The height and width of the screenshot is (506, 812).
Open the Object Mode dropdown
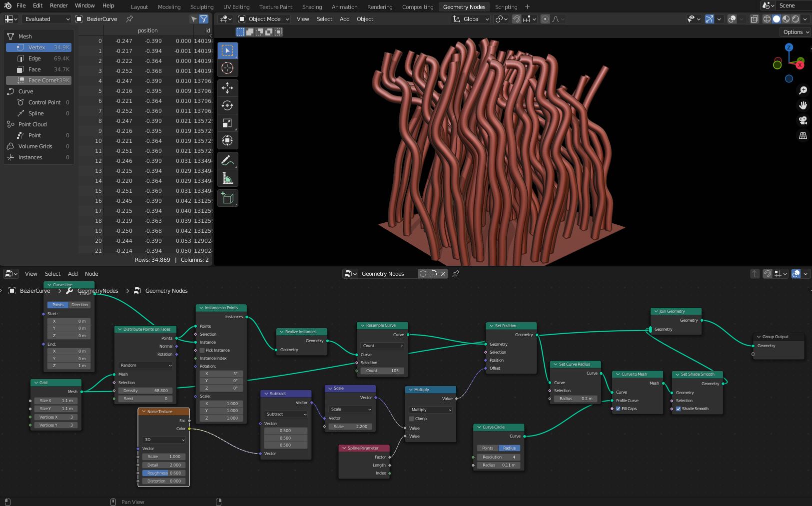coord(264,19)
